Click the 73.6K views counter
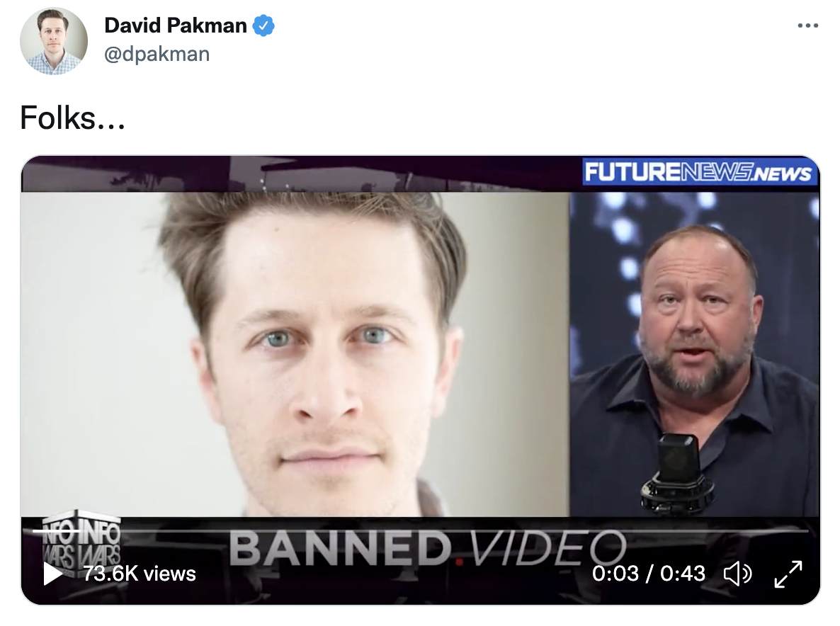Screen dimensions: 840x626 pyautogui.click(x=140, y=574)
